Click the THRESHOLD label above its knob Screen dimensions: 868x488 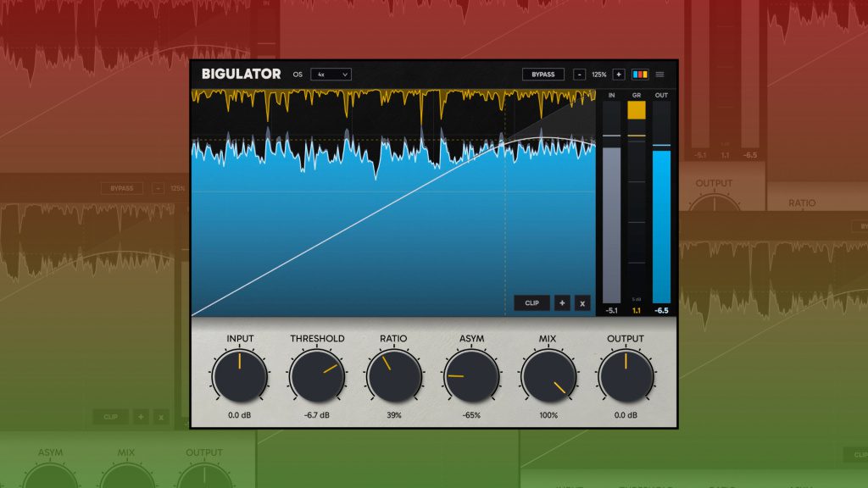(x=317, y=338)
